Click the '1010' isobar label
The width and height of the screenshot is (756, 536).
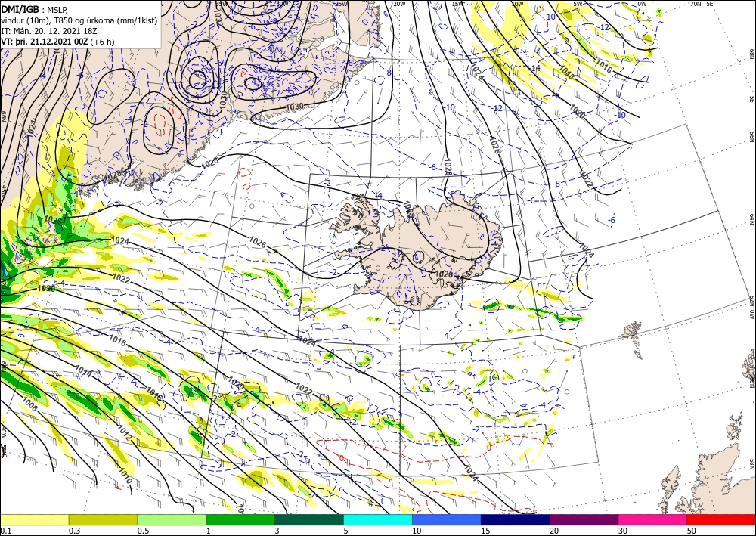[125, 476]
